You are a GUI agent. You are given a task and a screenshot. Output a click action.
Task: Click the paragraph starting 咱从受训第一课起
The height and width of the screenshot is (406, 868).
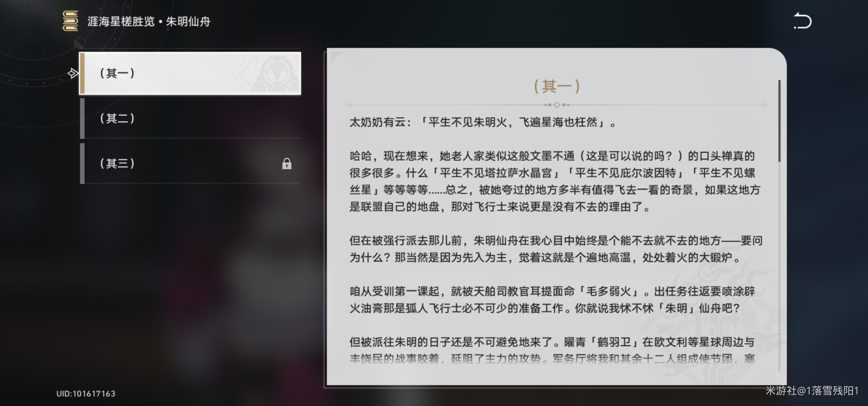(x=552, y=300)
